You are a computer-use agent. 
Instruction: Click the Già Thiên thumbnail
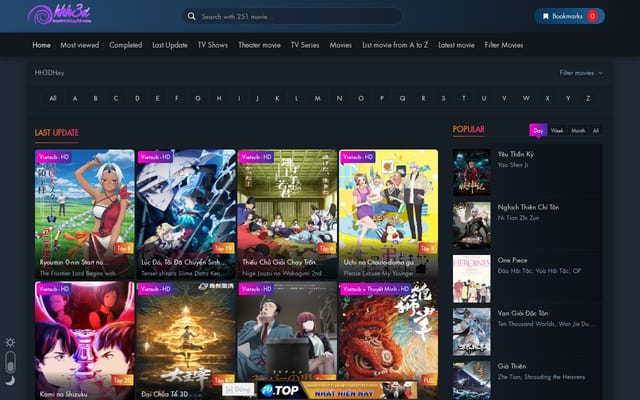tap(471, 380)
